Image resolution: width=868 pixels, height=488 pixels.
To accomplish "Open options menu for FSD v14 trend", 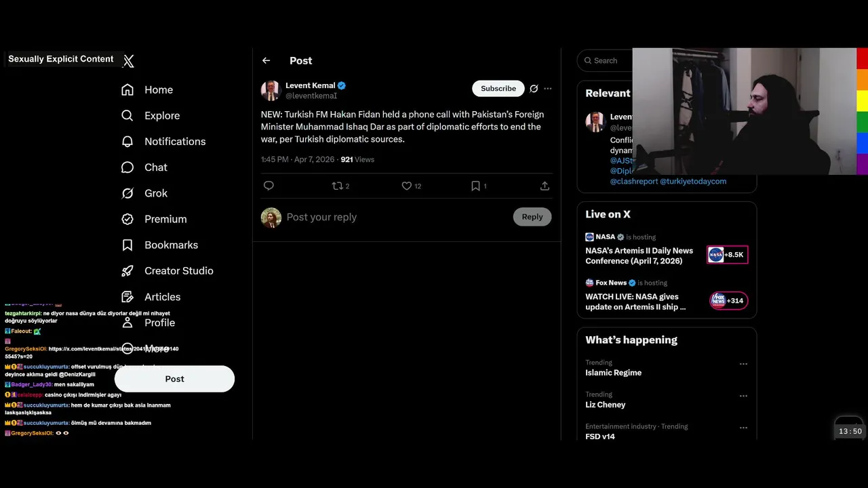I will pos(743,428).
